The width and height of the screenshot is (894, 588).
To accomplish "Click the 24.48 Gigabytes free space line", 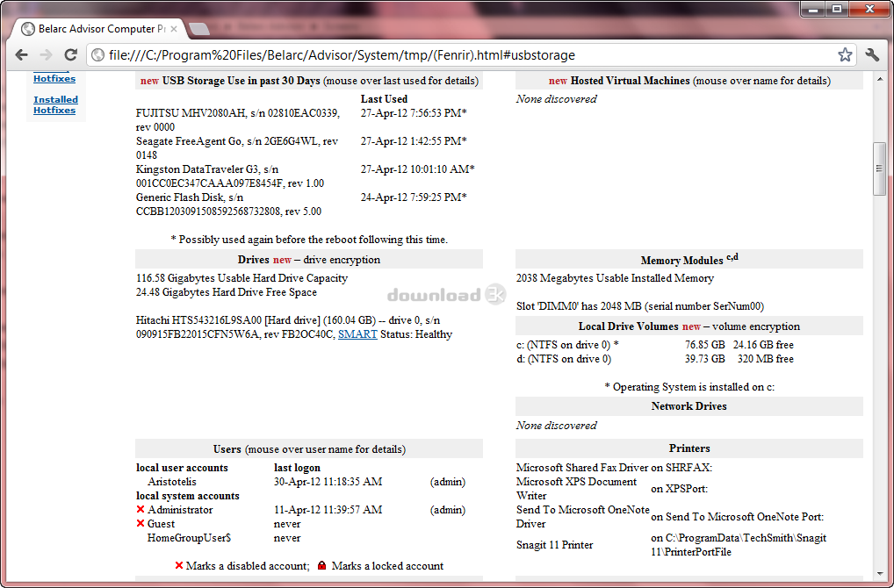I will point(227,292).
